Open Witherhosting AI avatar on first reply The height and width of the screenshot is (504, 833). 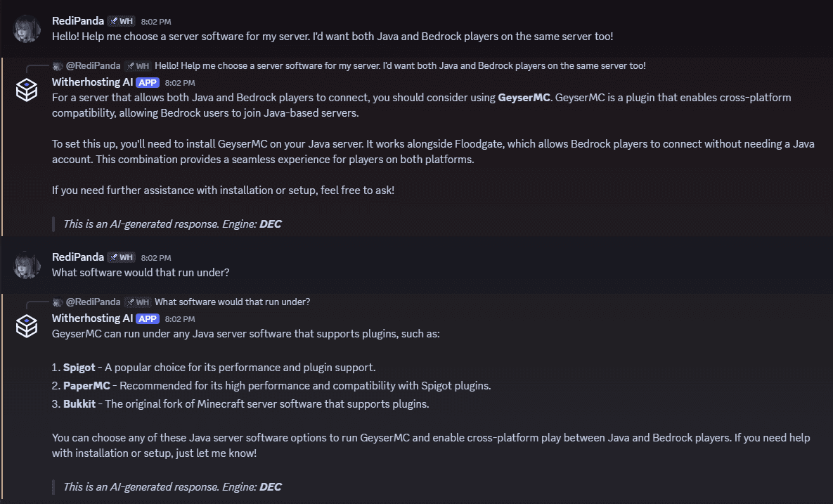pos(27,90)
